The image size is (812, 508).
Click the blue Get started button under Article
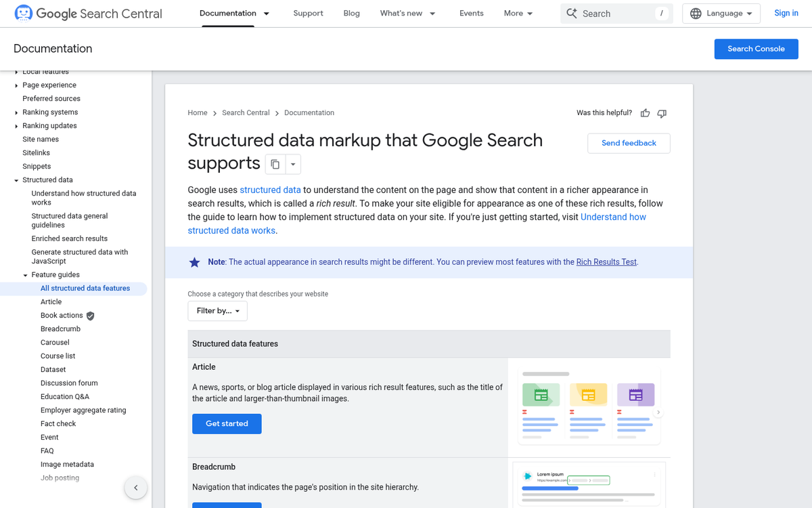pos(227,423)
